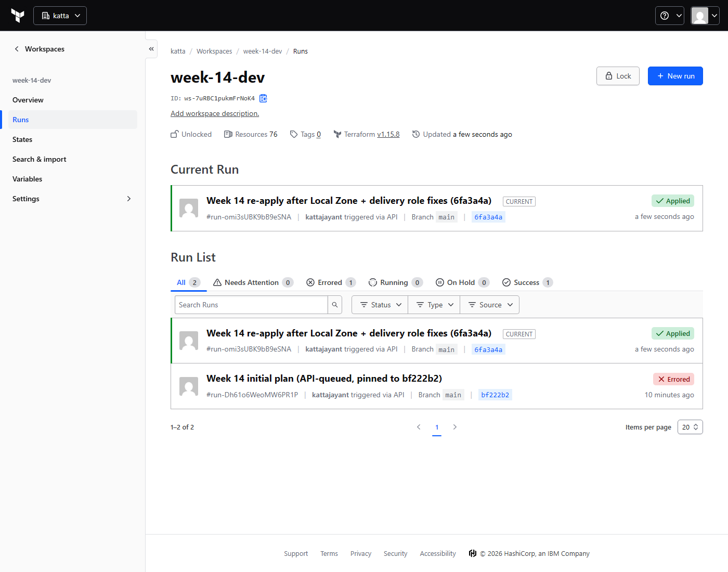Open Security footer link
Viewport: 728px width, 572px height.
click(x=396, y=553)
